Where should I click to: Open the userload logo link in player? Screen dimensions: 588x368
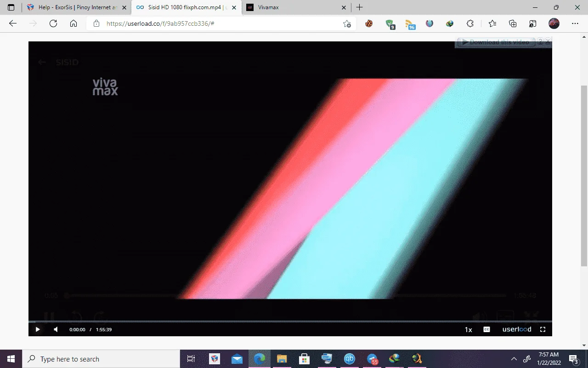pos(517,329)
